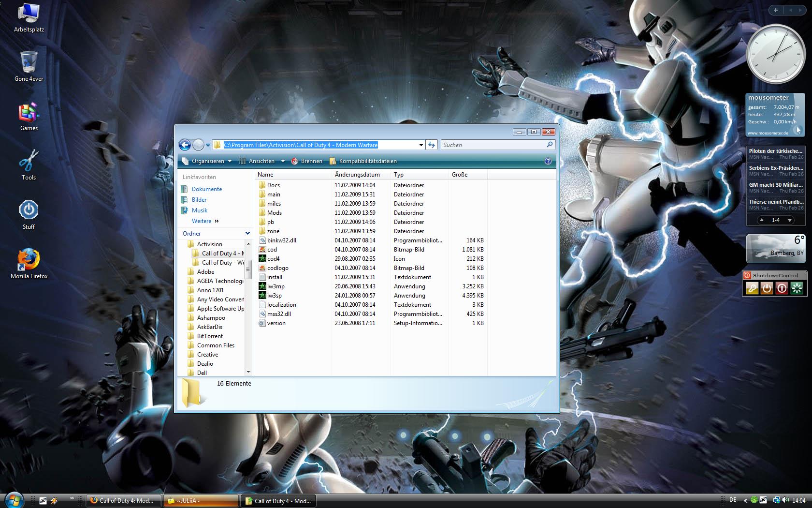The image size is (812, 508).
Task: Open the address bar history dropdown
Action: 421,145
